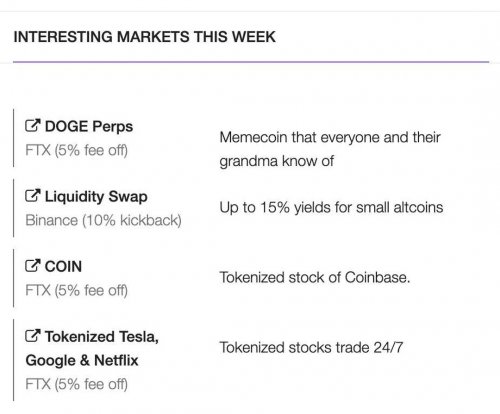Select the Google & Netflix title line
The width and height of the screenshot is (500, 414).
coord(82,360)
